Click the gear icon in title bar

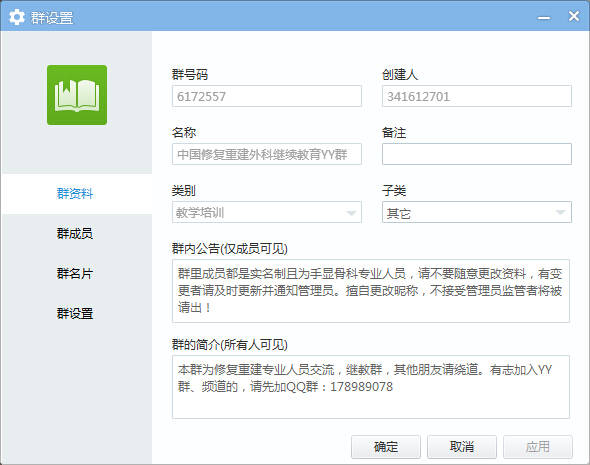[17, 17]
